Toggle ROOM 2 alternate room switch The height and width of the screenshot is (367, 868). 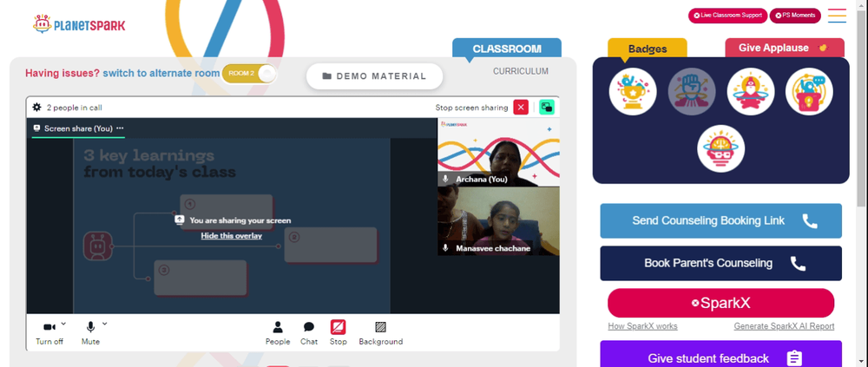(249, 74)
